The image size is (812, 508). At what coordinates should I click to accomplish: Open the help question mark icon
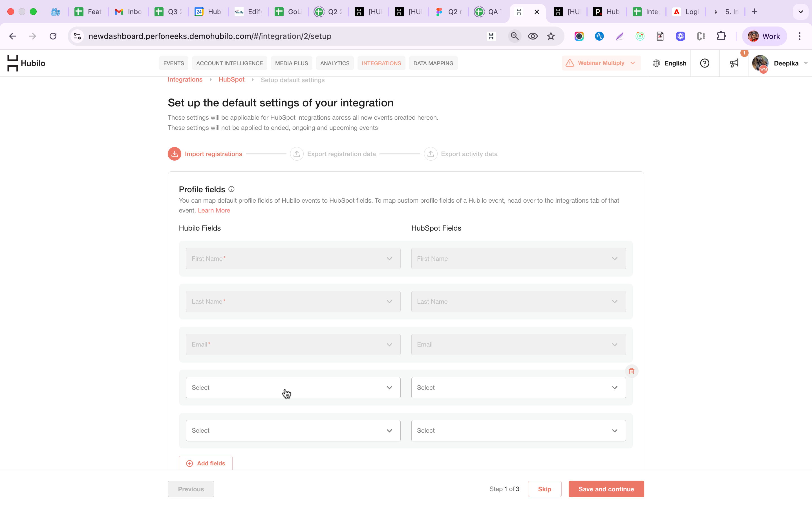(705, 63)
